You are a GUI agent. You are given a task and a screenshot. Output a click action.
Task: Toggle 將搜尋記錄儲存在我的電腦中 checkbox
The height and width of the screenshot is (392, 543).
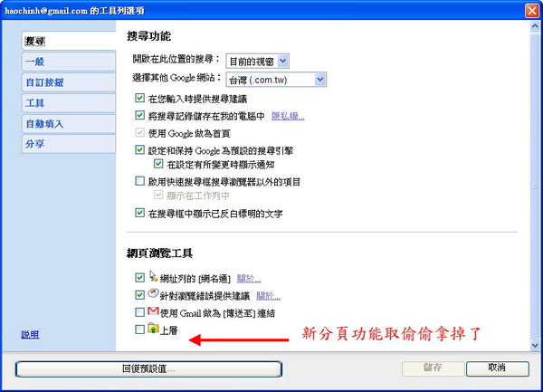coord(139,115)
